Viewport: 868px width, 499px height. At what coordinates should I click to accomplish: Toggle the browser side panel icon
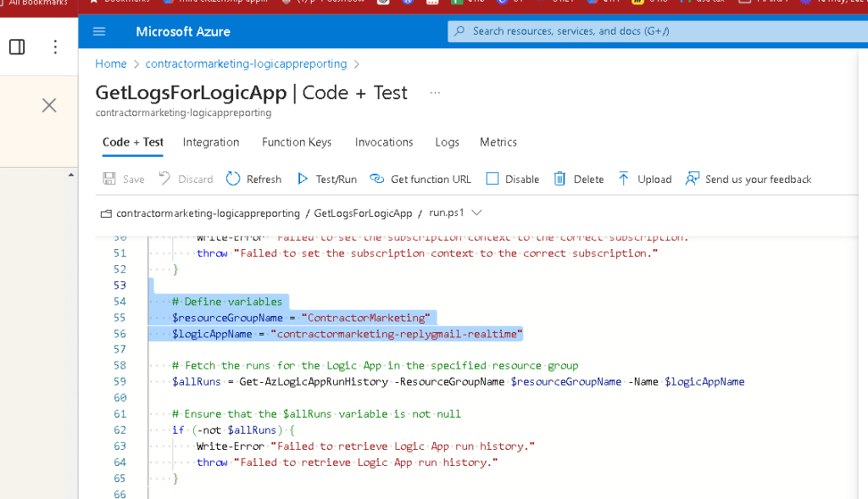(17, 47)
